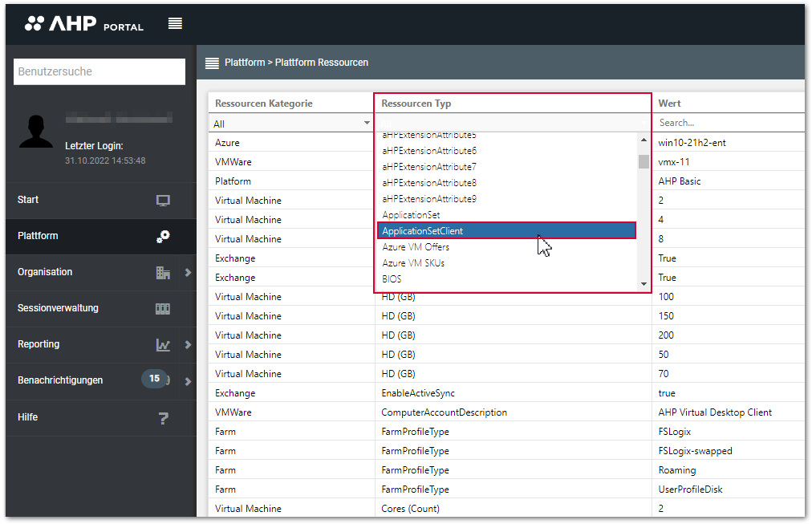Click the Reporting chart icon

(163, 345)
